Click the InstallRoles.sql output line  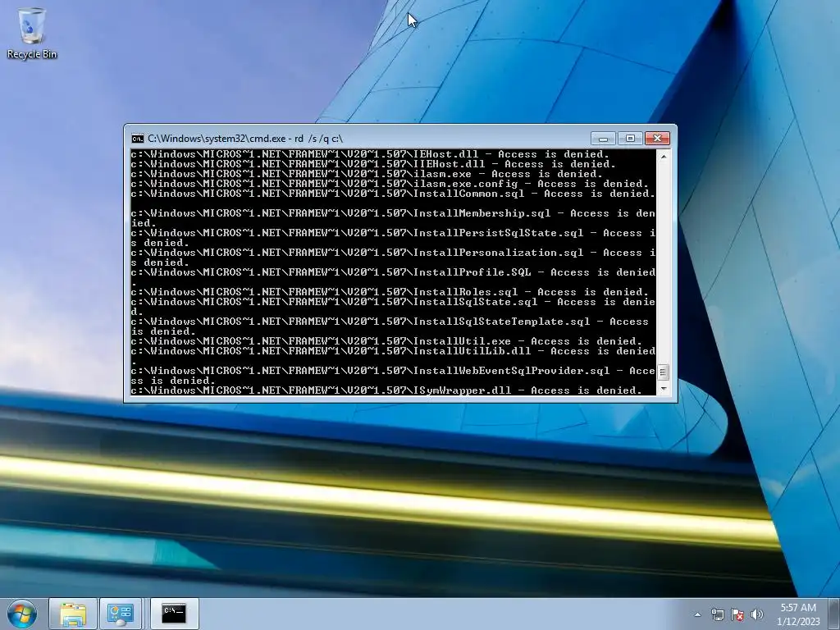click(390, 292)
